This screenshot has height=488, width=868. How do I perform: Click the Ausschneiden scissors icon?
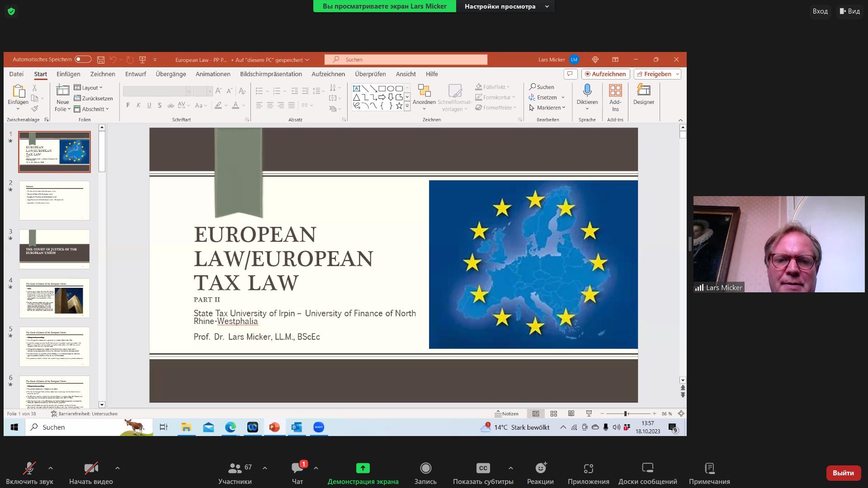[34, 88]
